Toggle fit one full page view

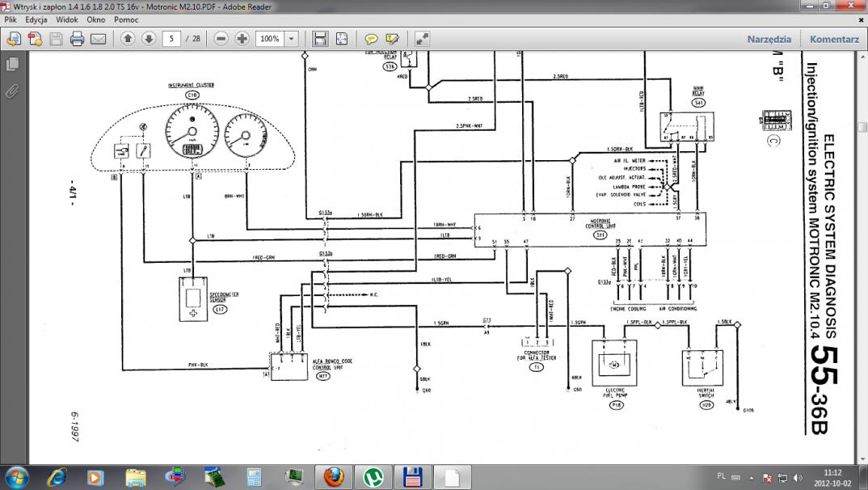click(x=342, y=39)
